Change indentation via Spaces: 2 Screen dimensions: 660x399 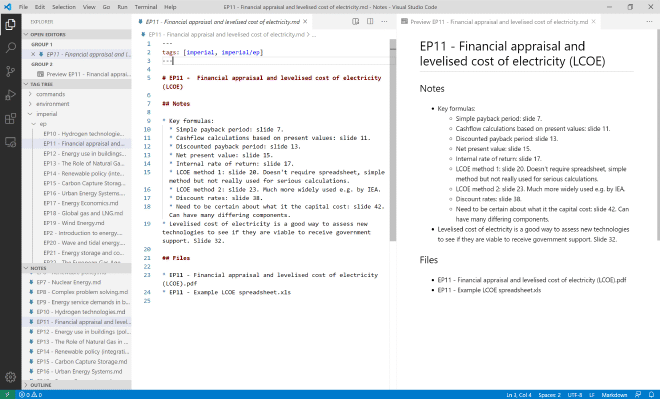[x=549, y=395]
